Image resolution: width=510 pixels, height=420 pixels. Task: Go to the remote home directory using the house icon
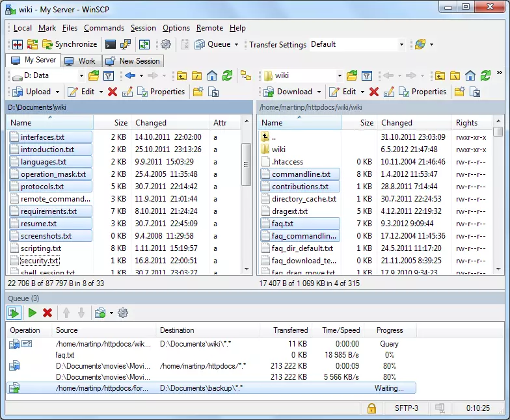(x=470, y=75)
